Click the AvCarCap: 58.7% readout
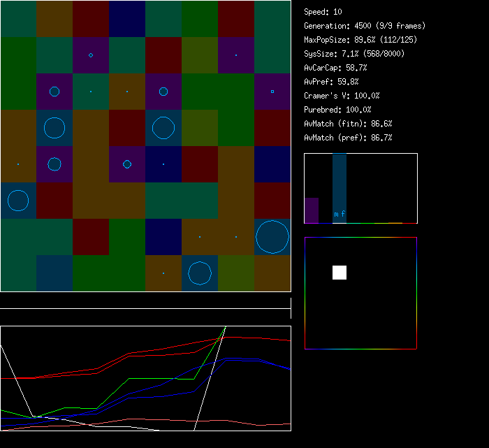Viewport: 489px width, 448px height. 335,68
